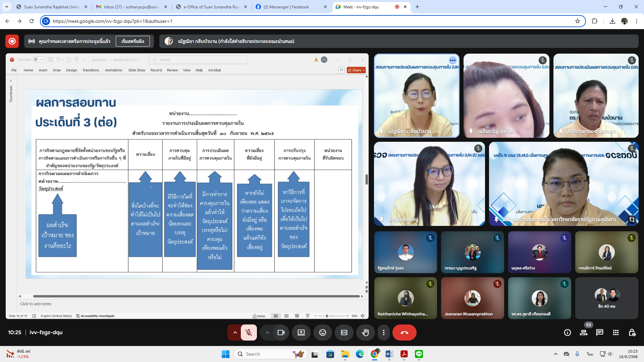Show the participants list icon

[x=584, y=333]
